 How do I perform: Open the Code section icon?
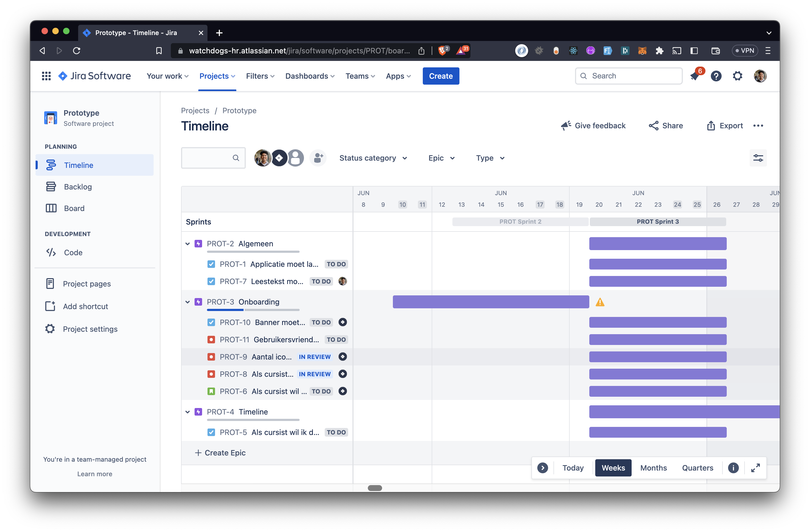coord(50,252)
